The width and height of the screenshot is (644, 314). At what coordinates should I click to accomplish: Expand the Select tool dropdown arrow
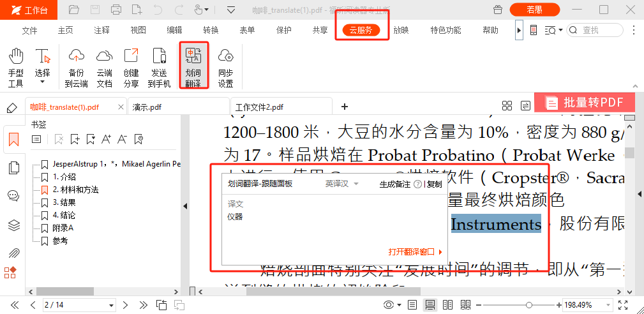tap(42, 82)
